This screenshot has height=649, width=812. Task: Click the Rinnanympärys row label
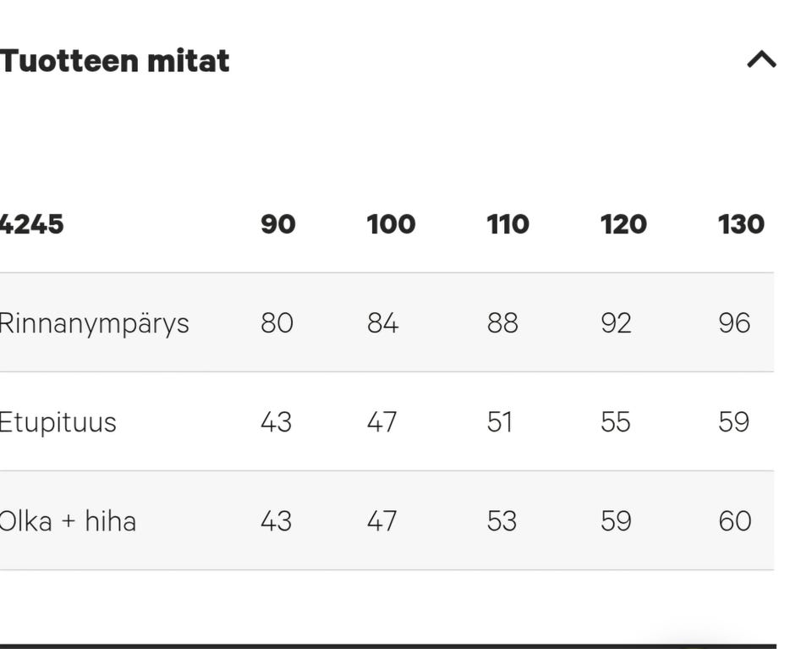[94, 324]
